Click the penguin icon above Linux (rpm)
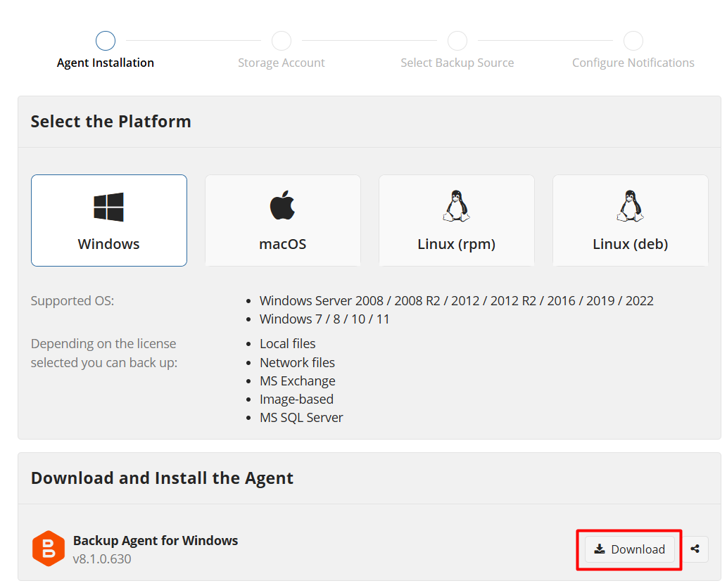727x588 pixels. [x=456, y=206]
